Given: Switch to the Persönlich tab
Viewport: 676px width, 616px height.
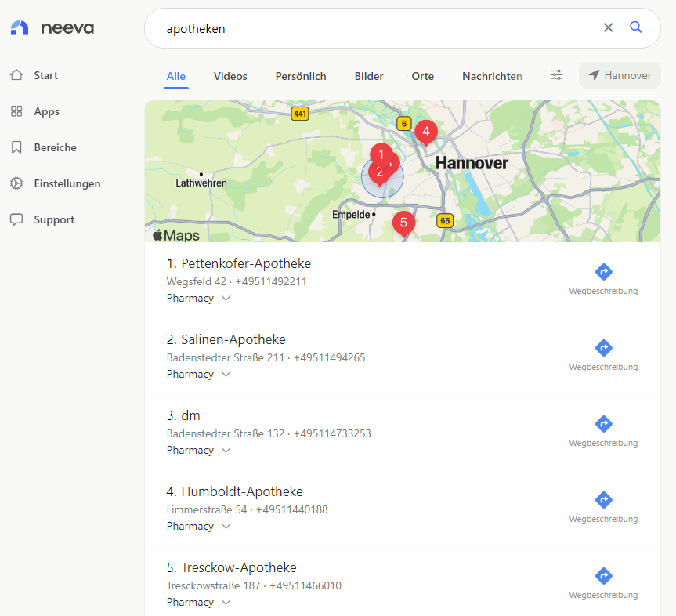Looking at the screenshot, I should click(301, 76).
